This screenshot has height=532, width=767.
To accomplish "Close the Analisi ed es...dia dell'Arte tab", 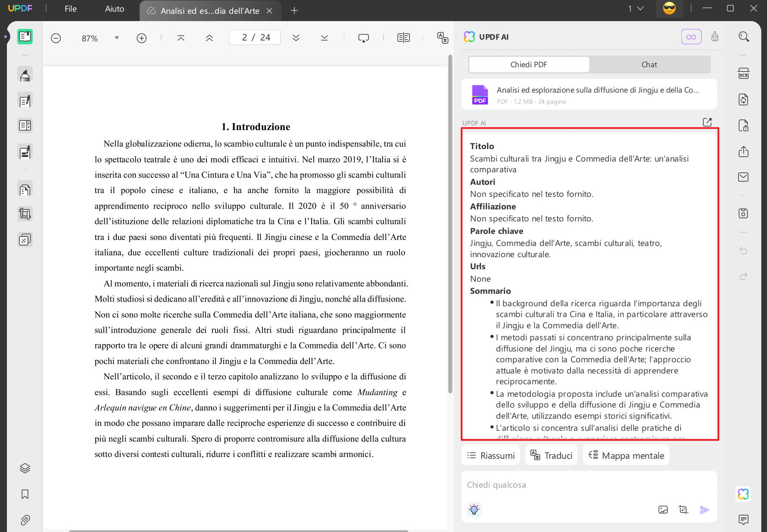I will tap(269, 11).
